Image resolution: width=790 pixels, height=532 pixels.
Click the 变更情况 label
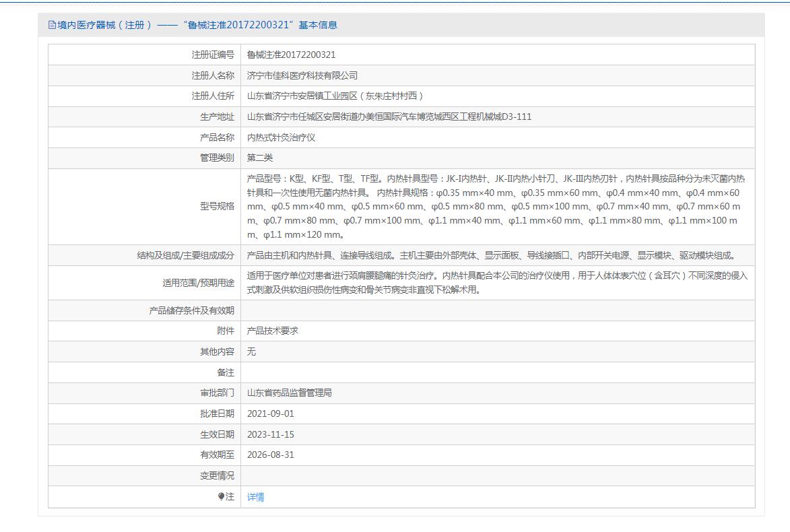(x=217, y=475)
